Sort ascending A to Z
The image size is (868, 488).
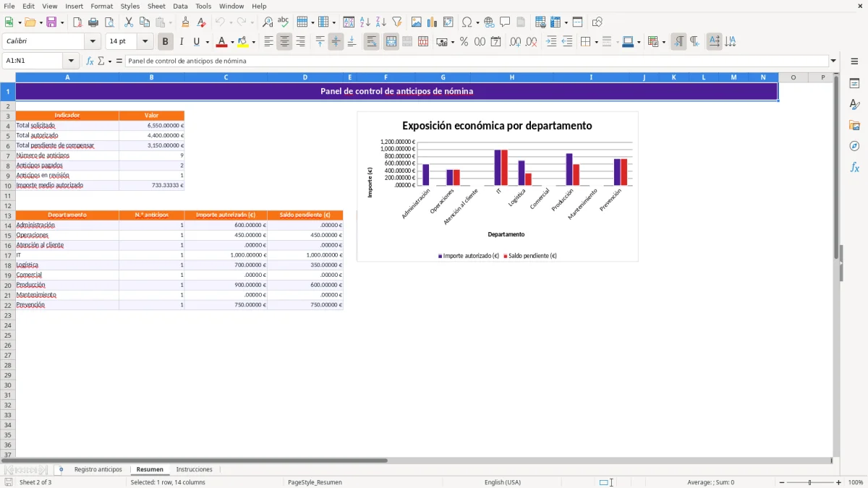pyautogui.click(x=365, y=22)
